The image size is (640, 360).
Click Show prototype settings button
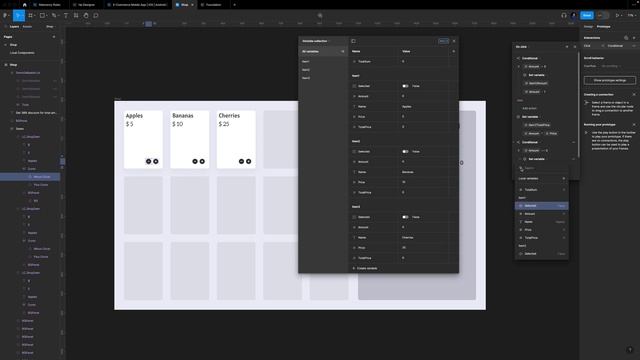[x=610, y=80]
